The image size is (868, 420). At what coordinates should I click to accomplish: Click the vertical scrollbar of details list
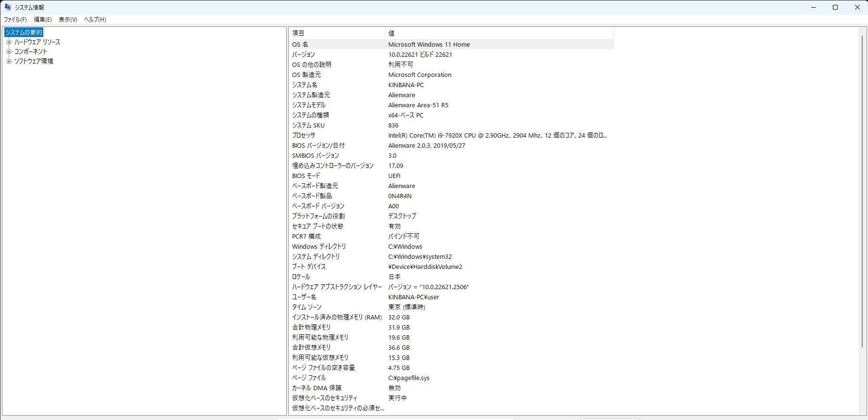(x=862, y=192)
